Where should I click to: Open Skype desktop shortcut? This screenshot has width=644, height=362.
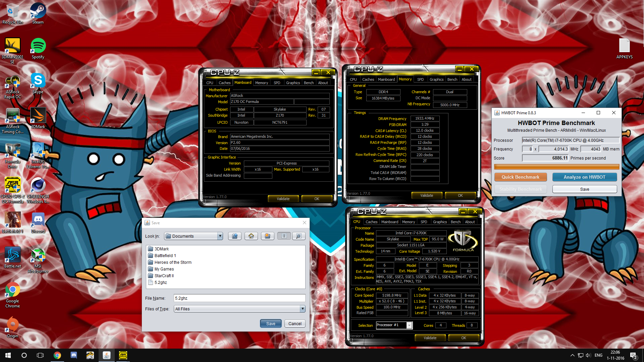(38, 83)
